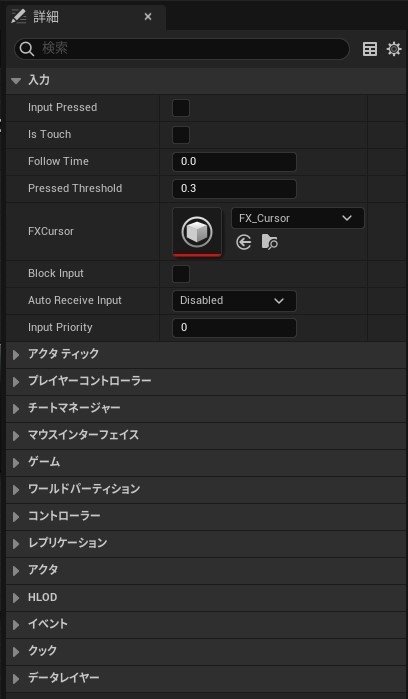Screen dimensions: 408x699
Task: Open the FX_Cursor asset dropdown
Action: coord(298,218)
